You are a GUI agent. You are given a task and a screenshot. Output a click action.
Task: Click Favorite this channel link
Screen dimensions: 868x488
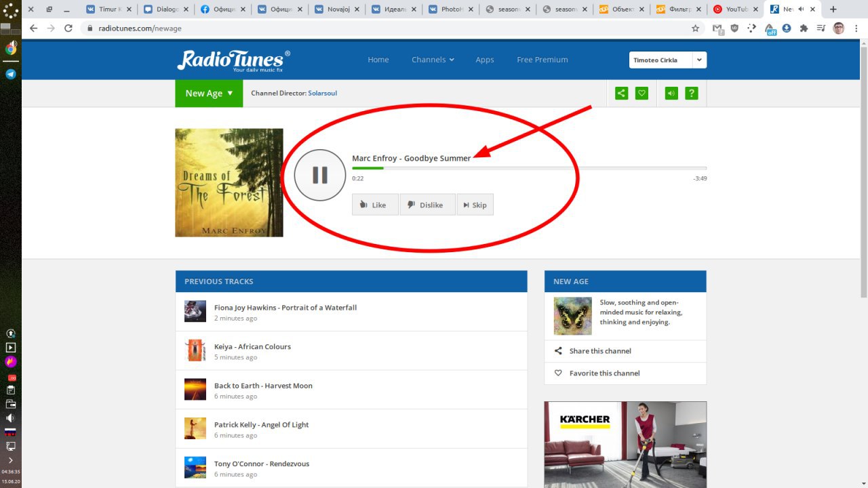604,373
